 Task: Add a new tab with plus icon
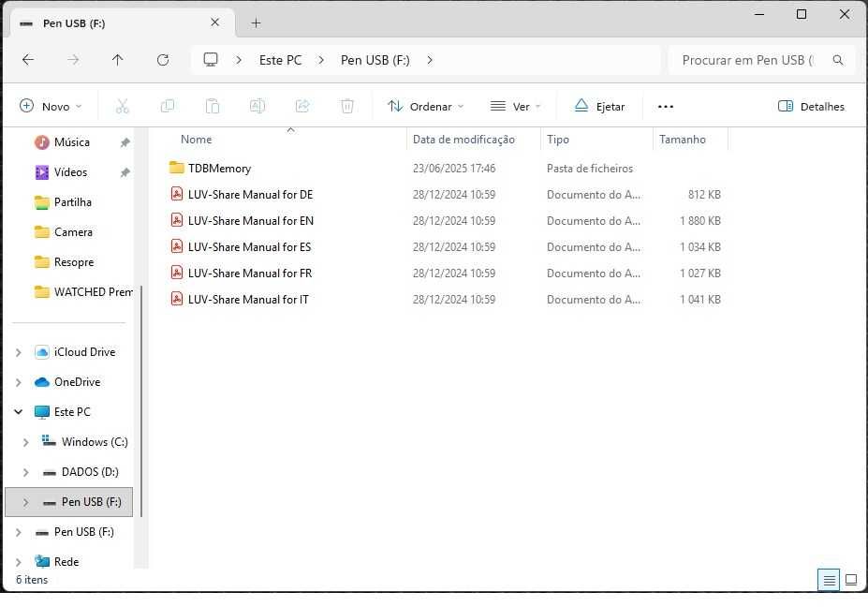click(x=256, y=22)
